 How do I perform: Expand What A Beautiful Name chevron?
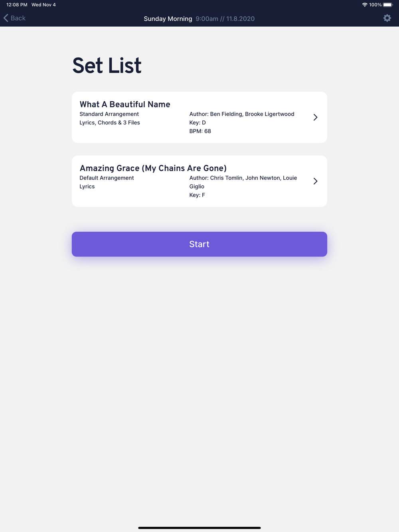[x=315, y=117]
